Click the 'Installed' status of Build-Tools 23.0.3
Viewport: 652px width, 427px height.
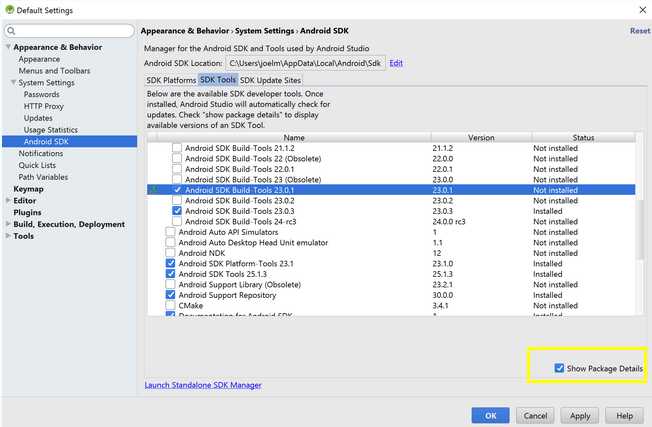(x=548, y=211)
